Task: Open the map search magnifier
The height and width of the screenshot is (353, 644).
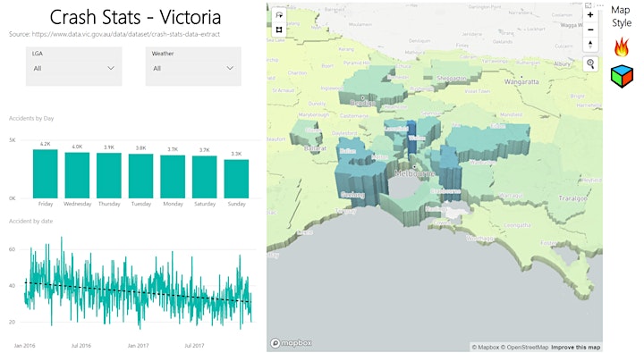Action: pyautogui.click(x=590, y=63)
